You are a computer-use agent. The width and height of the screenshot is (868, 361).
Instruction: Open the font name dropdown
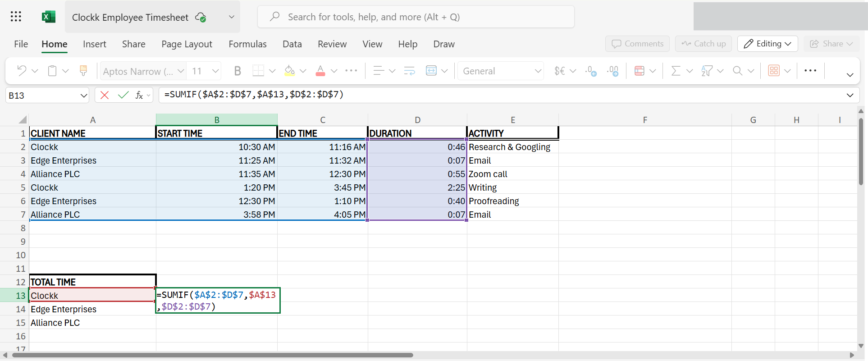[x=181, y=71]
